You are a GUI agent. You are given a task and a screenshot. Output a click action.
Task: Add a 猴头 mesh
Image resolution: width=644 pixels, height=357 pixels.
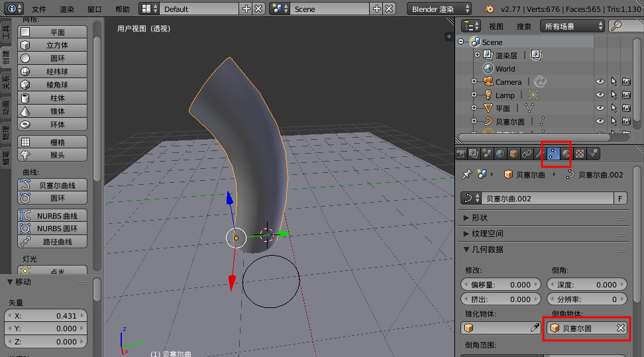click(53, 155)
